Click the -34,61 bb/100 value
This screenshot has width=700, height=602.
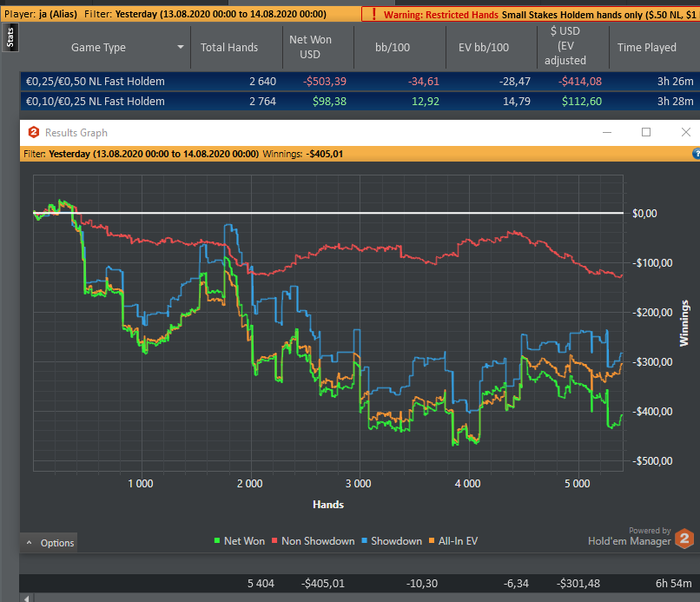(423, 81)
